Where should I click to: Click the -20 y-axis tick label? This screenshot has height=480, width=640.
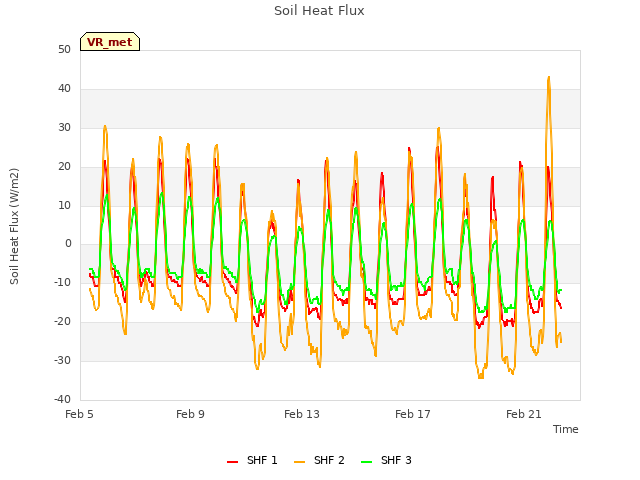[x=62, y=322]
